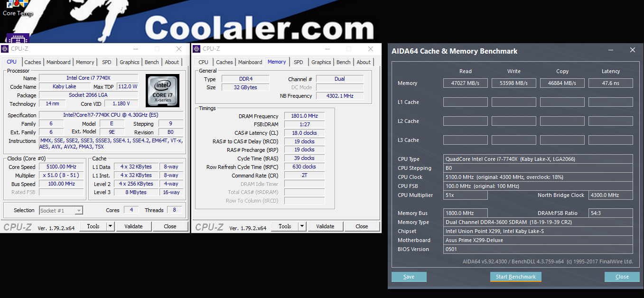Click the CAS# Latency value "18.0 clocks"
644x298 pixels.
tap(304, 133)
